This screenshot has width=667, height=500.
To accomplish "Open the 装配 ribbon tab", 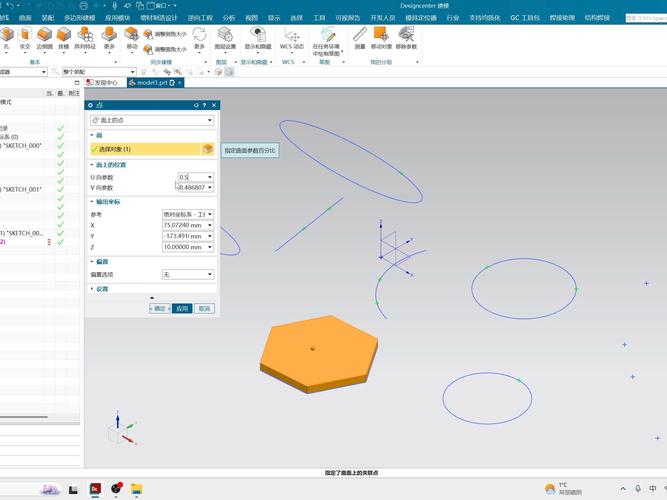I will point(48,18).
